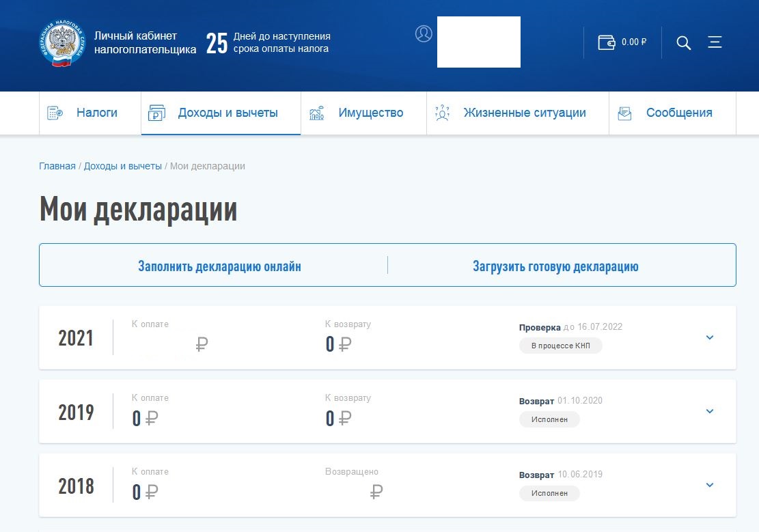Image resolution: width=759 pixels, height=532 pixels.
Task: Switch to the Сообщения tab
Action: (x=672, y=113)
